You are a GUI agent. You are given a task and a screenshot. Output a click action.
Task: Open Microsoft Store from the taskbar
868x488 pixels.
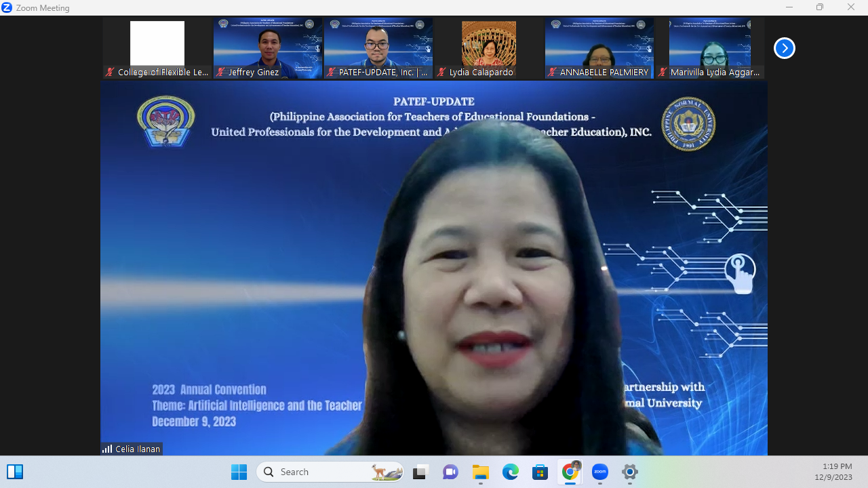(x=540, y=472)
